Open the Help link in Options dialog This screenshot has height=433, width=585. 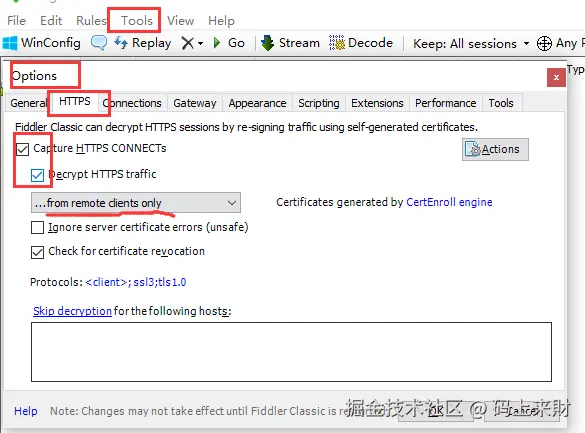(26, 411)
